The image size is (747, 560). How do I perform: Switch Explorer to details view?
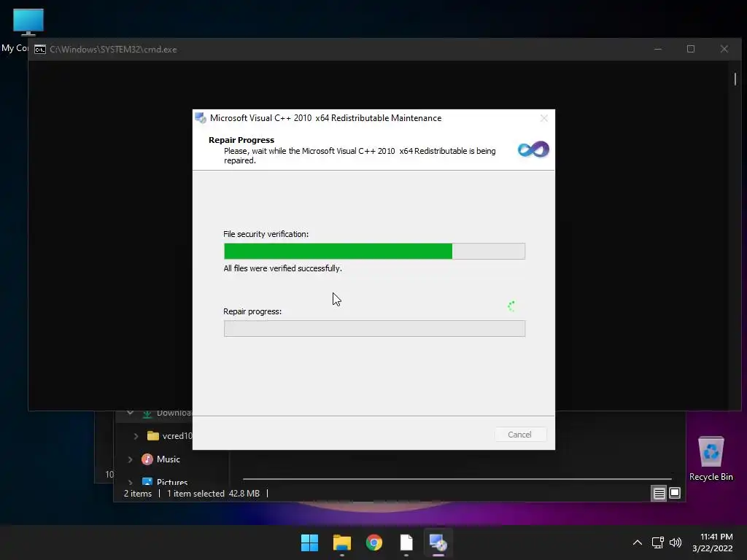[659, 494]
